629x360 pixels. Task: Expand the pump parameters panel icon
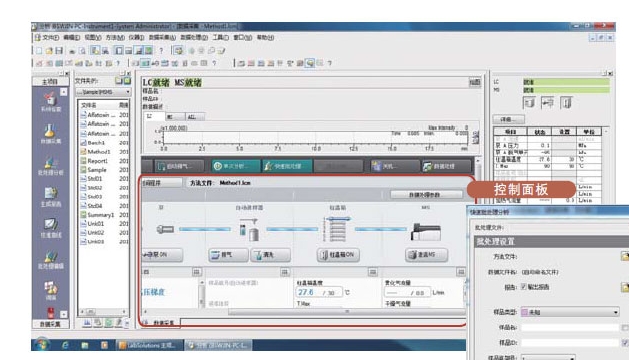(197, 272)
